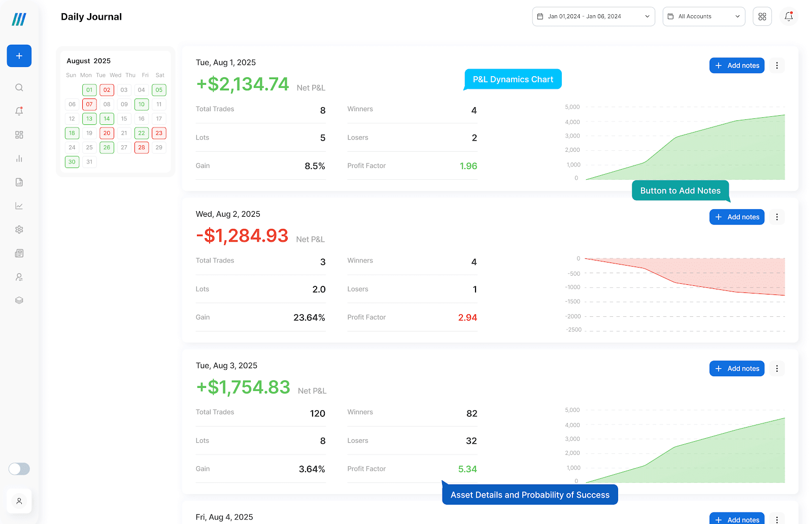Add notes for Tue, Aug 1, 2025
This screenshot has width=812, height=524.
pos(736,65)
